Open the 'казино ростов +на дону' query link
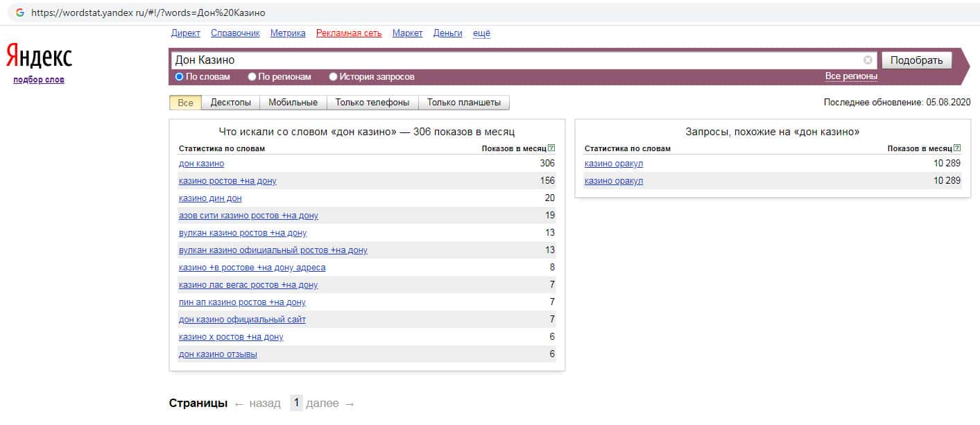The width and height of the screenshot is (980, 425). (227, 181)
